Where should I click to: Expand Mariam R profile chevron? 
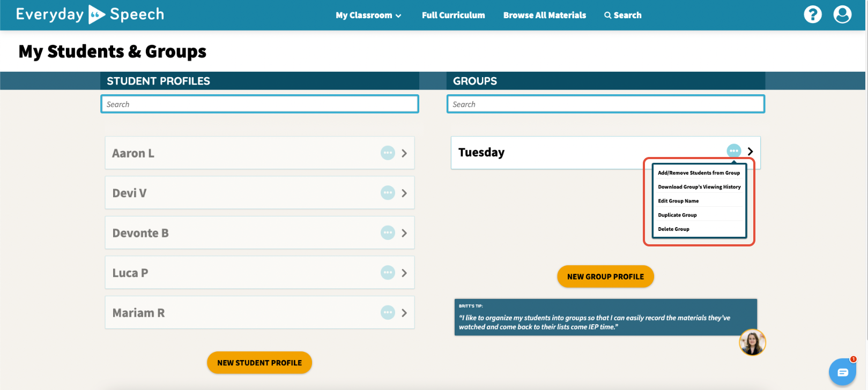tap(404, 313)
